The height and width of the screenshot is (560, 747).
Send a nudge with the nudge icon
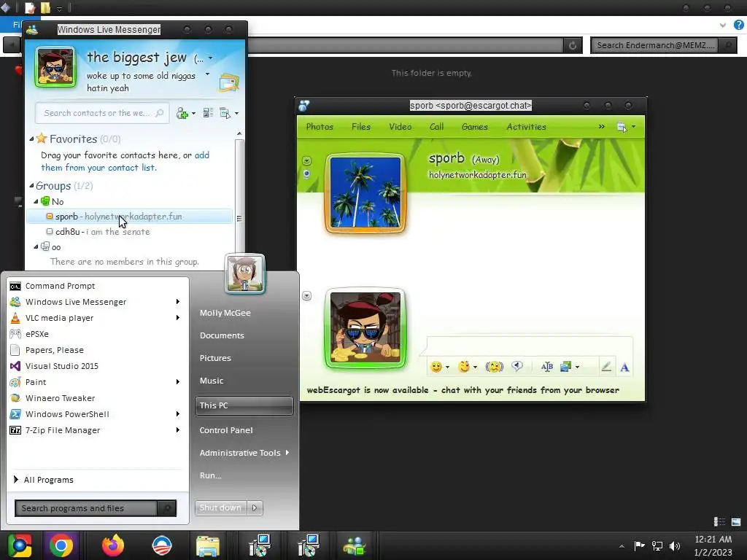coord(494,367)
